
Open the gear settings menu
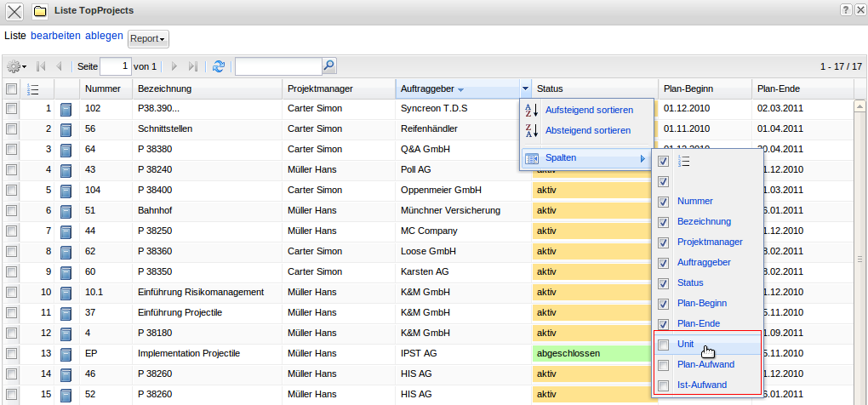coord(15,66)
